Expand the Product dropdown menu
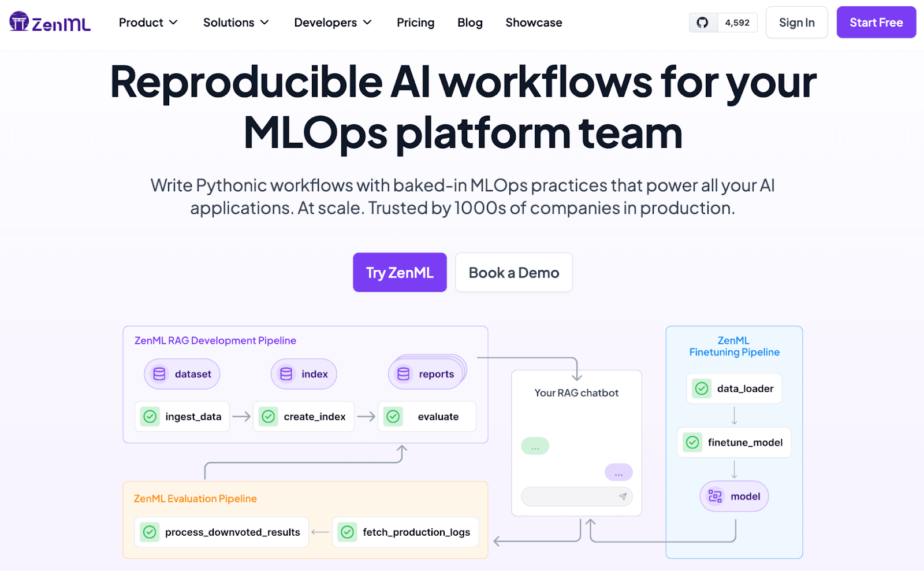The image size is (924, 571). pyautogui.click(x=148, y=23)
